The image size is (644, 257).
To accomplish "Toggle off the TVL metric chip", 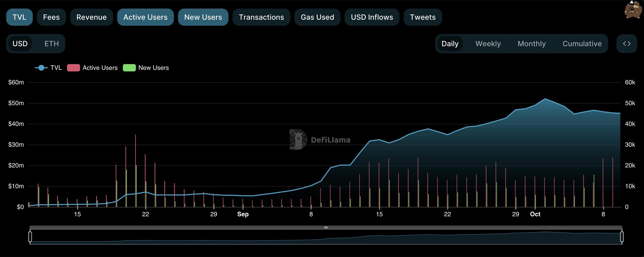I will pos(19,17).
